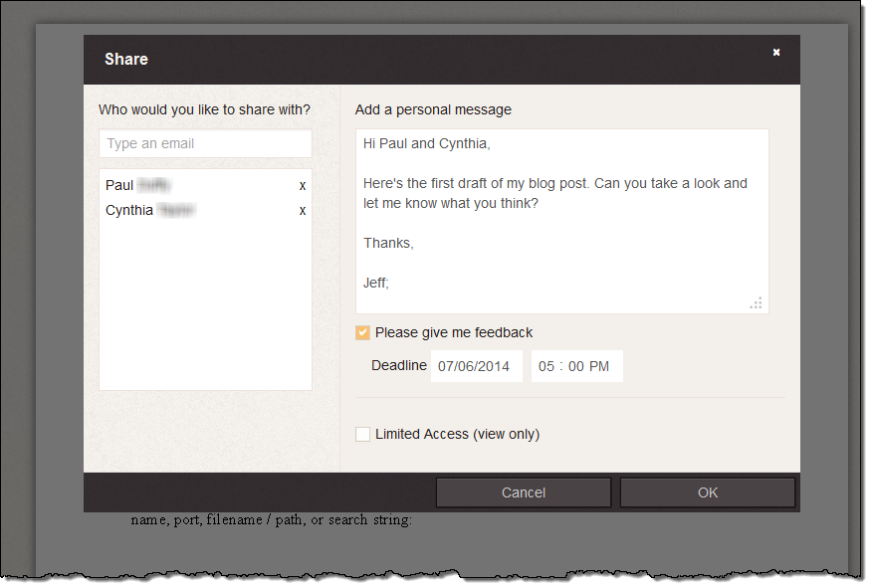Click the "Limited Access (view only)" label text
Screen dimensions: 872x588
[457, 434]
